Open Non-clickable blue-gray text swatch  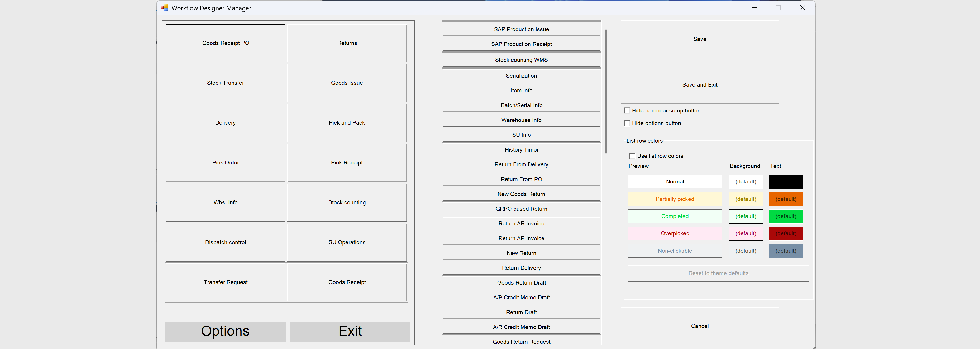(786, 251)
